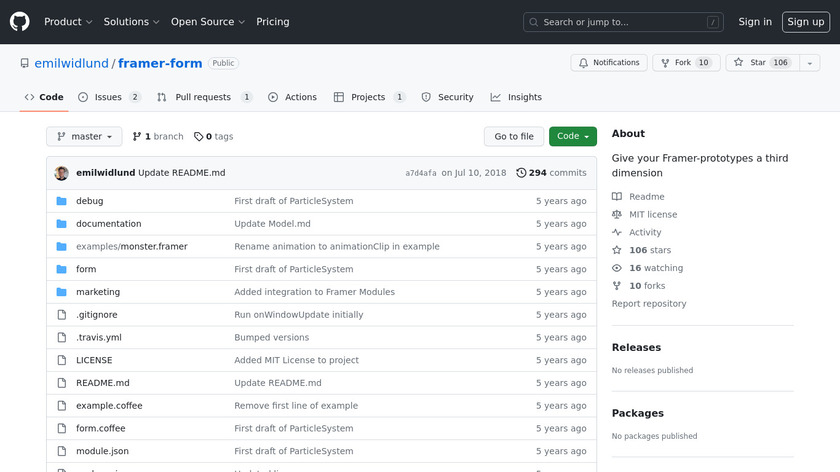Click the watching eye icon

point(617,268)
